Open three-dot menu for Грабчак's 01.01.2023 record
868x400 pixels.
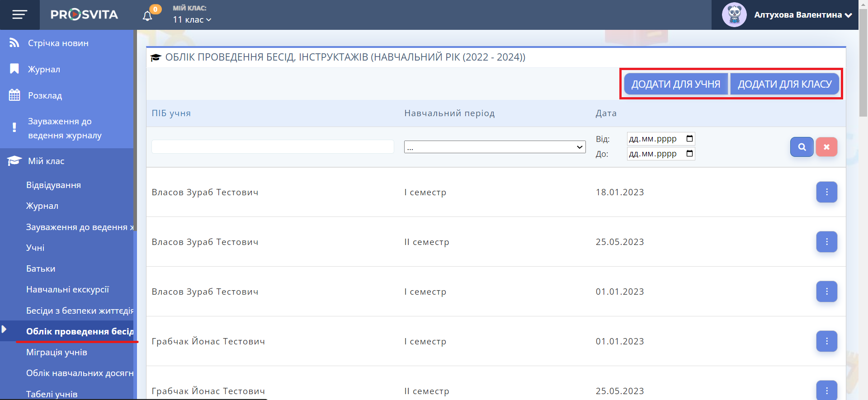[826, 341]
